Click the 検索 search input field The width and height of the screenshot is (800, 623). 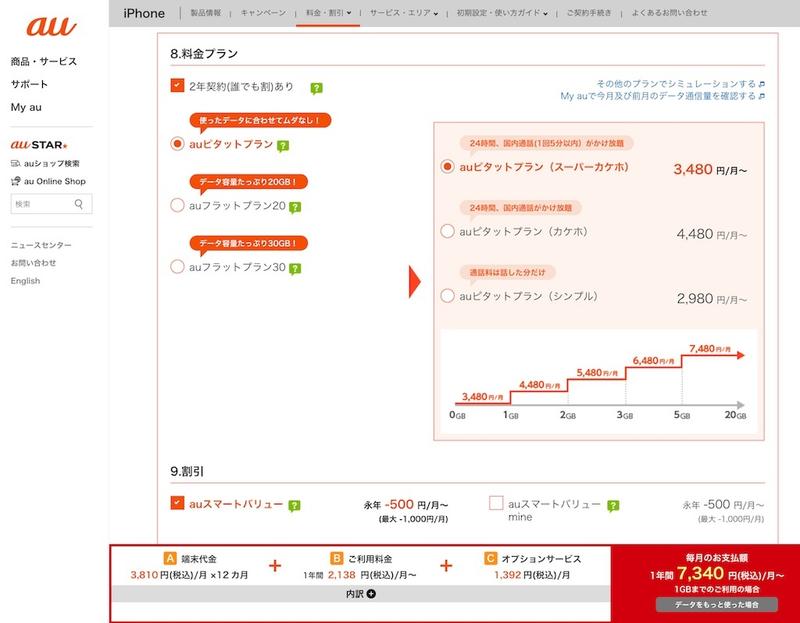[x=52, y=204]
